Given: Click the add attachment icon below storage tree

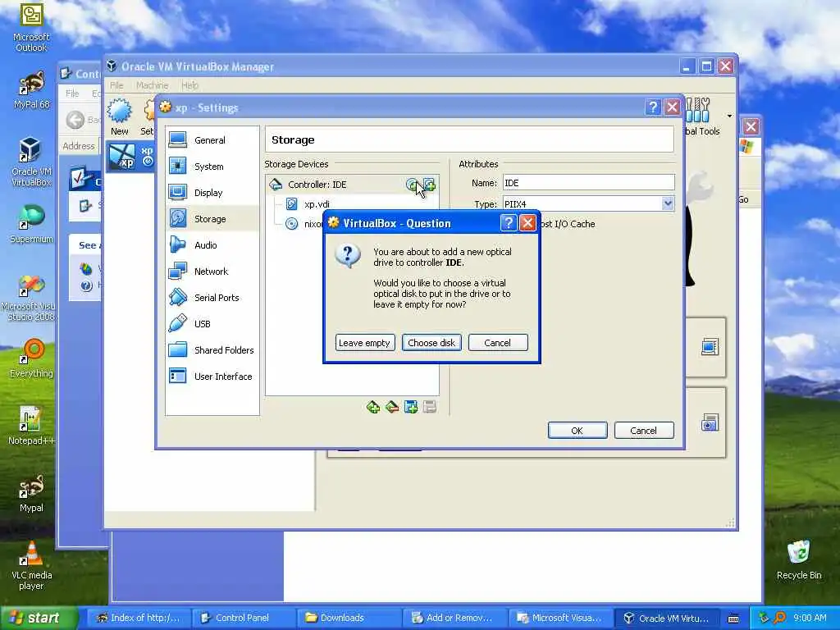Looking at the screenshot, I should (411, 407).
